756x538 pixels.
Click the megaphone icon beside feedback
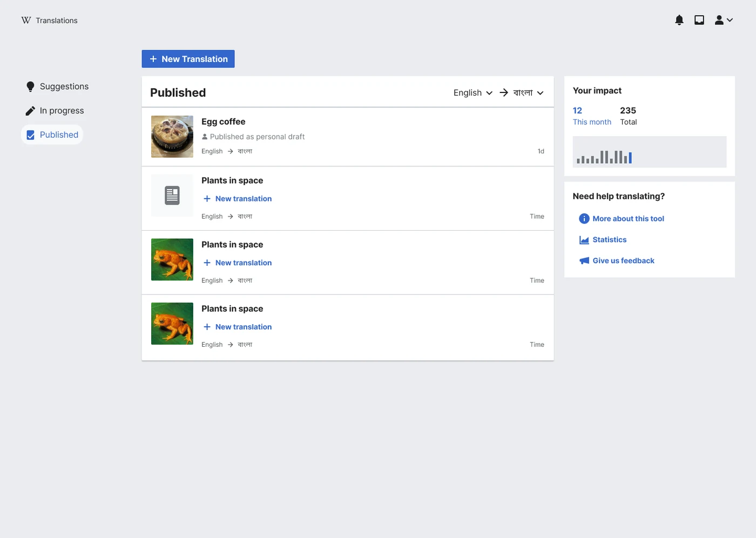tap(584, 261)
